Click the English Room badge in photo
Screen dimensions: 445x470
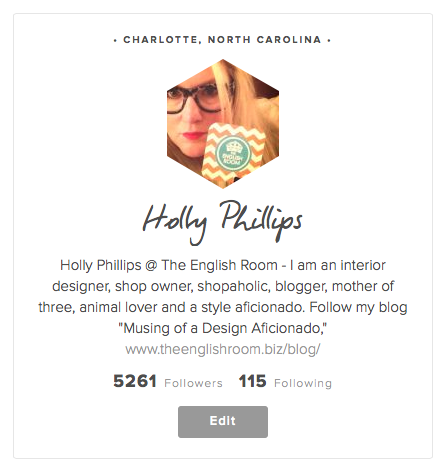pos(233,154)
